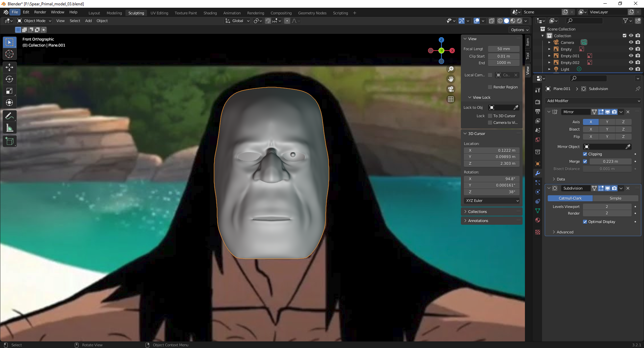Enable Y axis in Mirror modifier
The width and height of the screenshot is (644, 348).
pos(607,122)
